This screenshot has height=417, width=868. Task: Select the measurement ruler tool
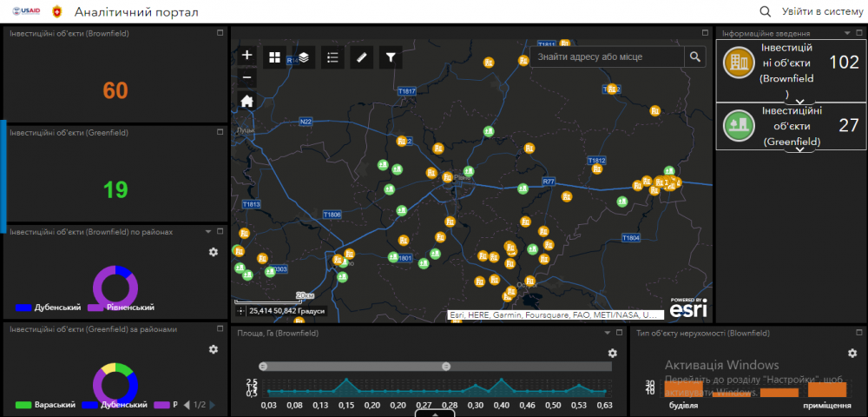coord(362,57)
